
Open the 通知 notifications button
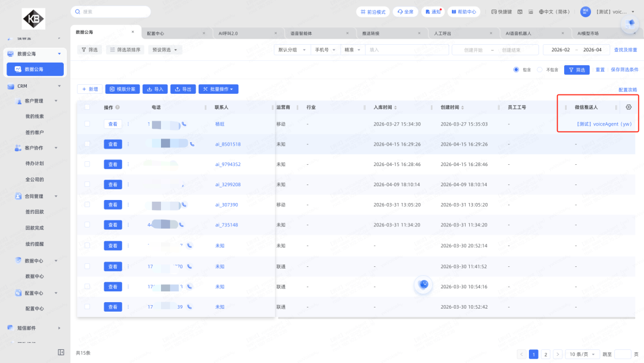point(432,12)
